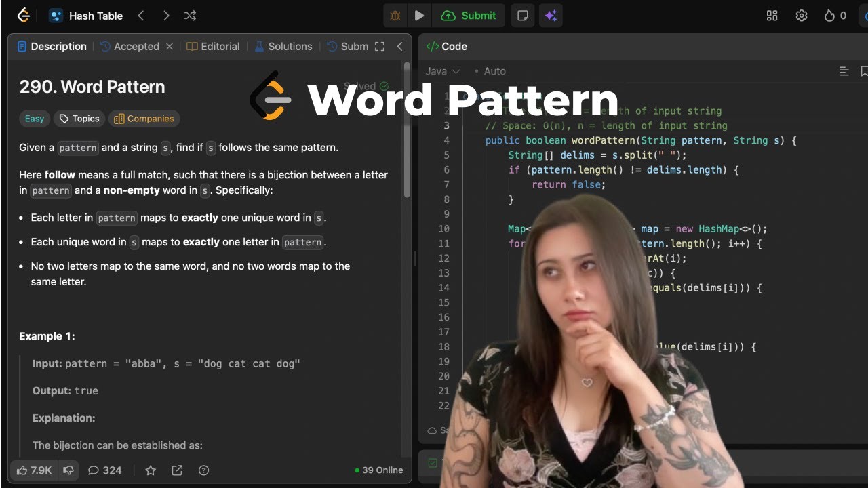
Task: Go to next problem arrow
Action: pyautogui.click(x=166, y=16)
